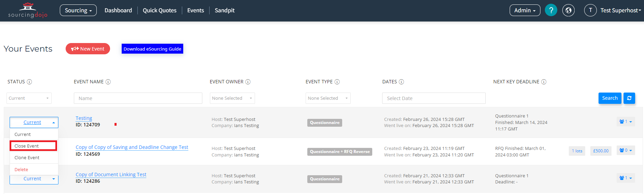Image resolution: width=644 pixels, height=194 pixels.
Task: Click the text ID: 124569
Action: click(x=88, y=154)
